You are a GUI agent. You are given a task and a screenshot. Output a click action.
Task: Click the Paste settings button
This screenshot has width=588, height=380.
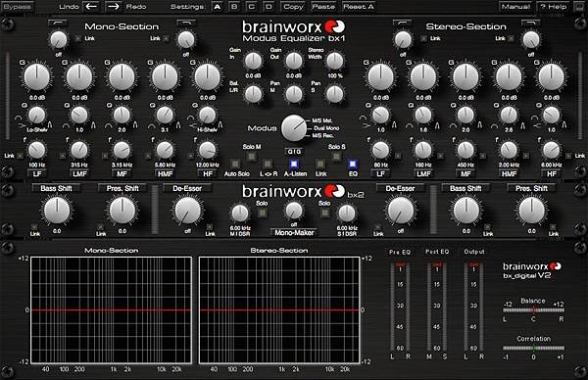[323, 7]
